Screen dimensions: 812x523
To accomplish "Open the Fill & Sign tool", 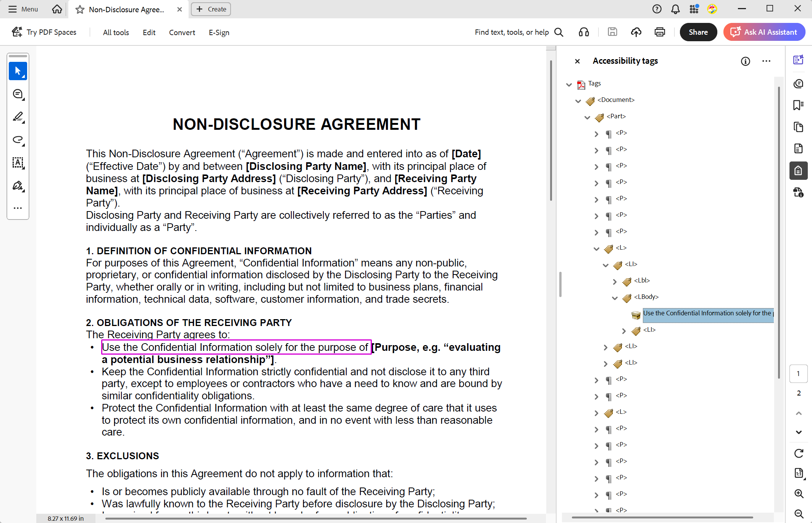I will 18,186.
